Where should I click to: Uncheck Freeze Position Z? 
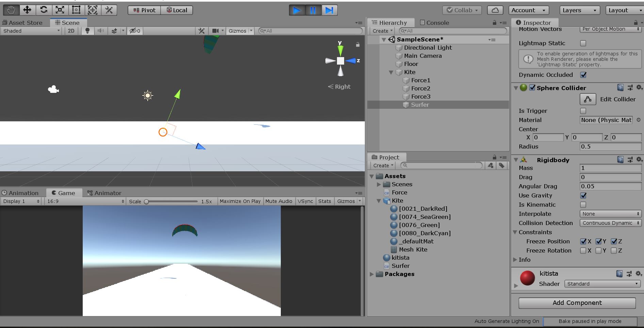pyautogui.click(x=614, y=241)
